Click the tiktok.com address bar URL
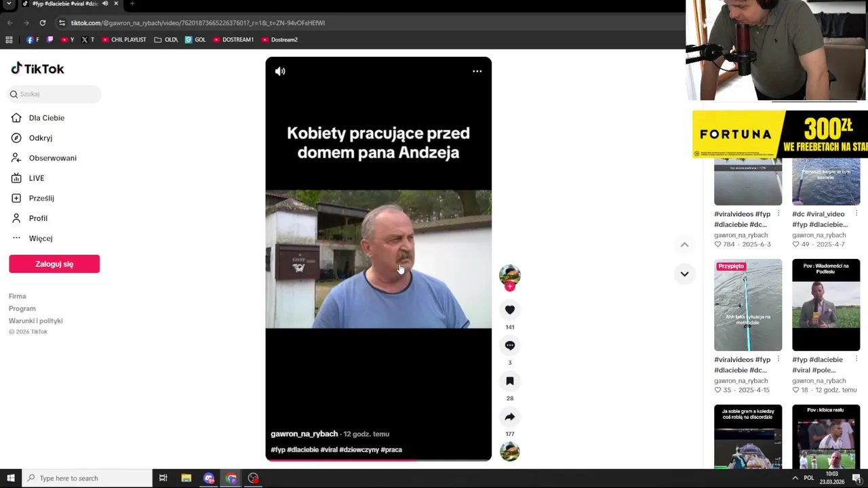Screen dimensions: 868x488 198,23
